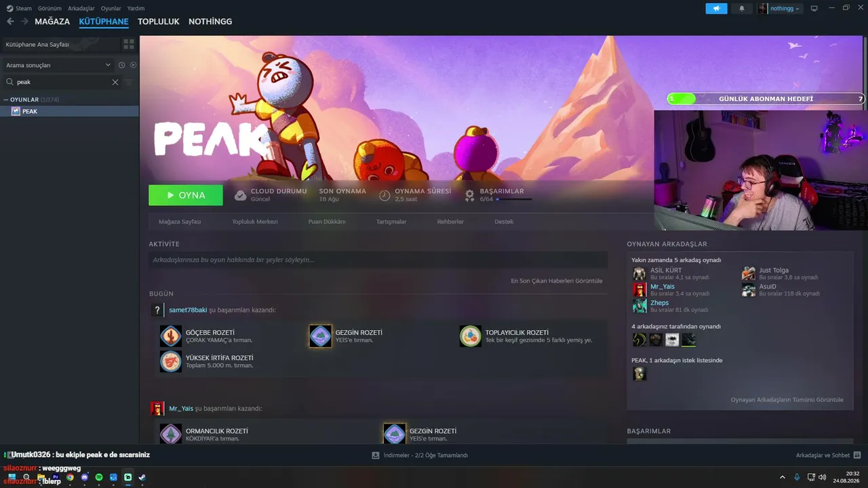Switch to the MAĞAZA tab

click(52, 22)
